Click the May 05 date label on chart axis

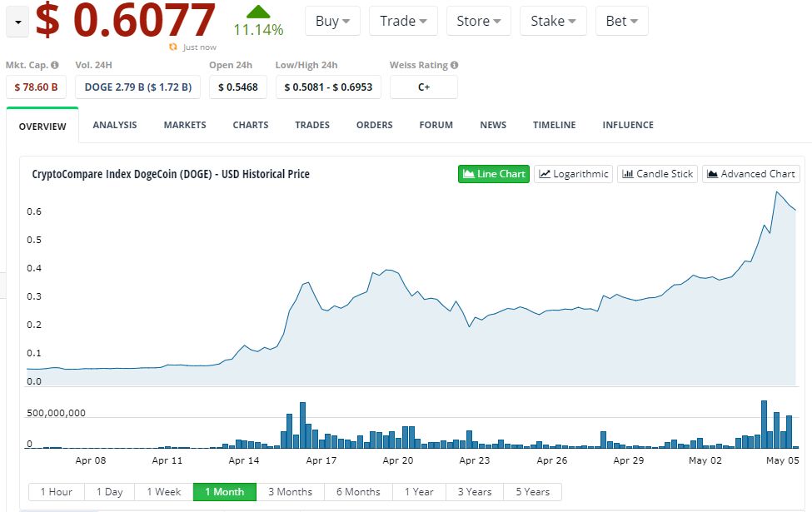tap(783, 460)
